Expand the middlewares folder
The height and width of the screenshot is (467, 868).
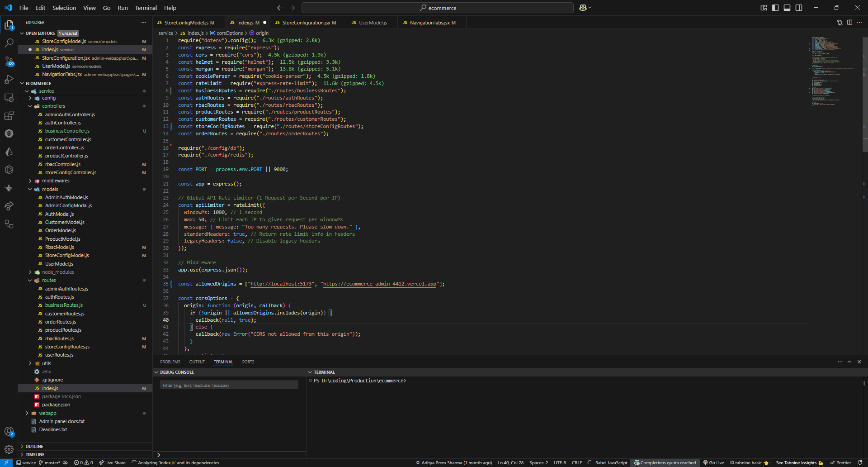tap(56, 181)
